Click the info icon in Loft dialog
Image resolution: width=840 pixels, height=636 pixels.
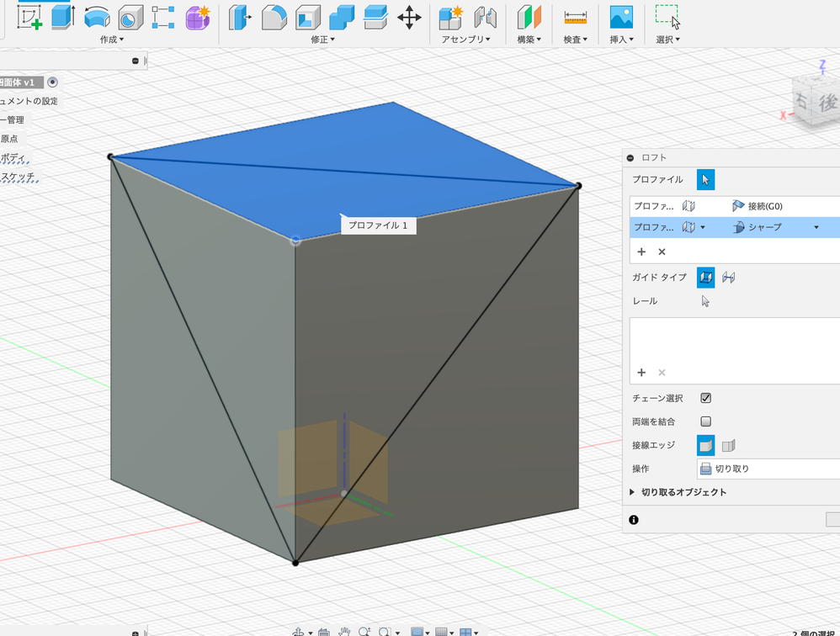click(x=634, y=520)
